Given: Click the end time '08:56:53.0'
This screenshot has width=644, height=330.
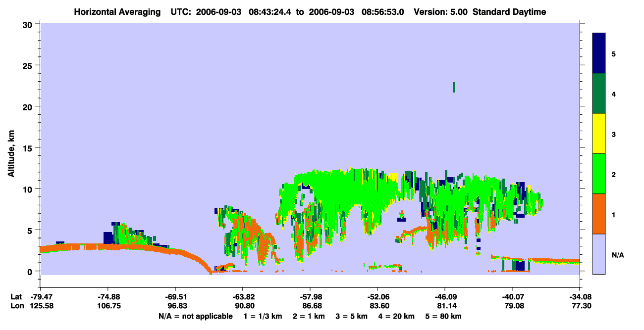Looking at the screenshot, I should [x=383, y=12].
